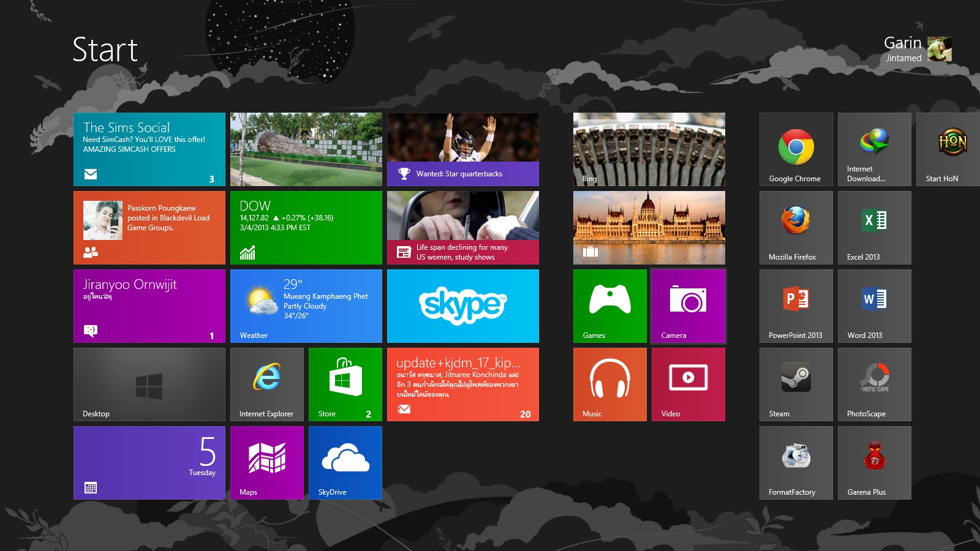This screenshot has width=980, height=551.
Task: Open the Video tile
Action: [688, 384]
